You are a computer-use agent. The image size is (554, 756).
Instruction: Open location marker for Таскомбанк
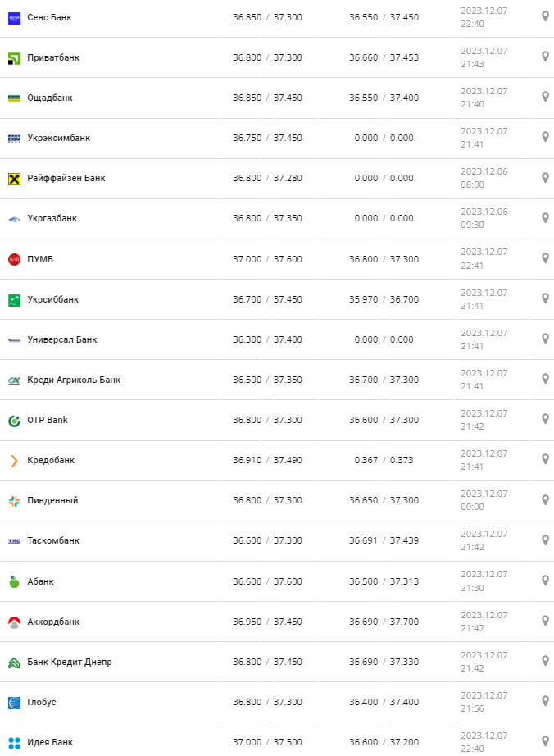click(545, 540)
